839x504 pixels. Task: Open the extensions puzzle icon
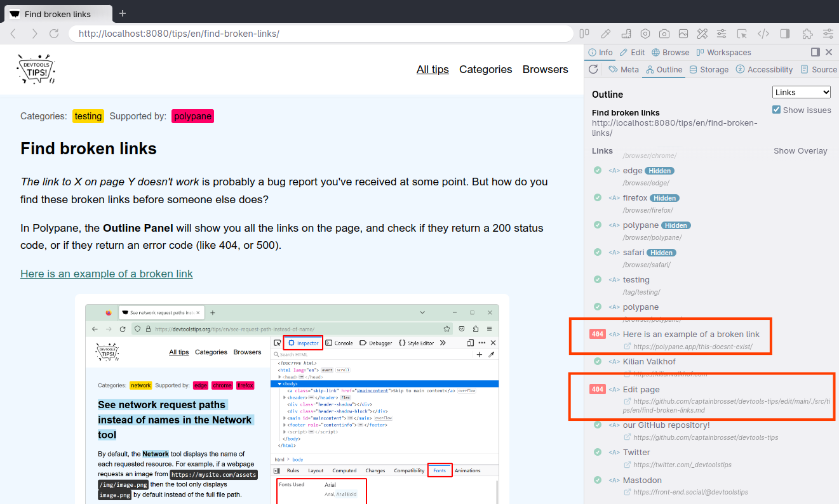coord(807,34)
